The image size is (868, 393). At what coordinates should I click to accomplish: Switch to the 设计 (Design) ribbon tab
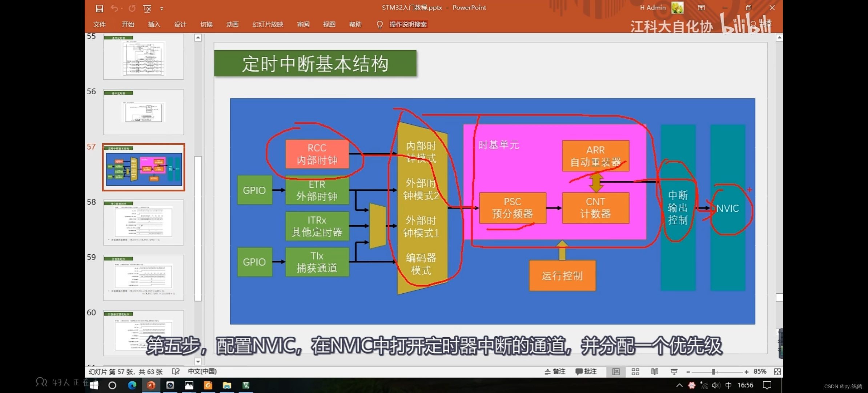coord(180,24)
